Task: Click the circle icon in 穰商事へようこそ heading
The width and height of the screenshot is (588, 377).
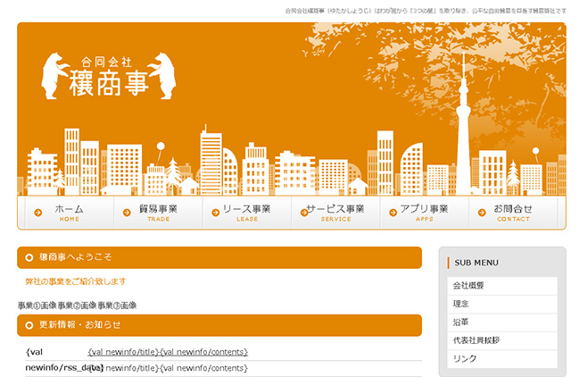Action: (x=29, y=258)
